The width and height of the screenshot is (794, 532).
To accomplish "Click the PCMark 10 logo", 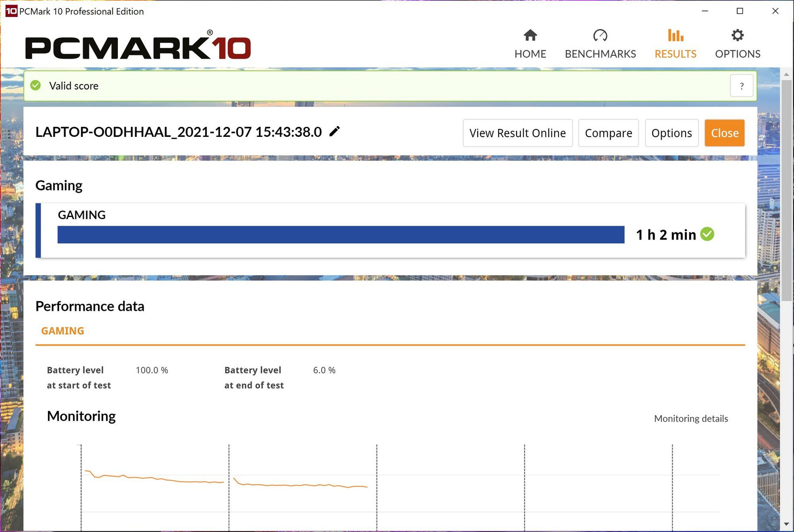I will coord(138,45).
